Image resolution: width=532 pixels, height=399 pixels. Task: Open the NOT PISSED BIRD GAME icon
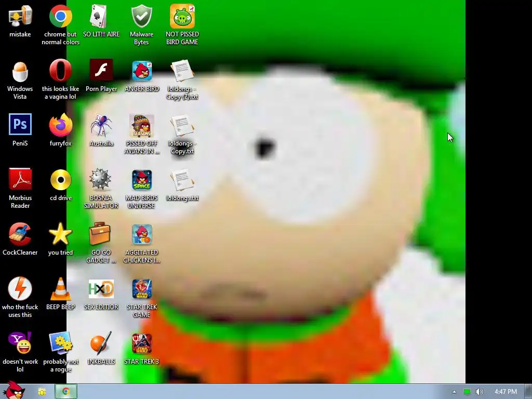[182, 16]
